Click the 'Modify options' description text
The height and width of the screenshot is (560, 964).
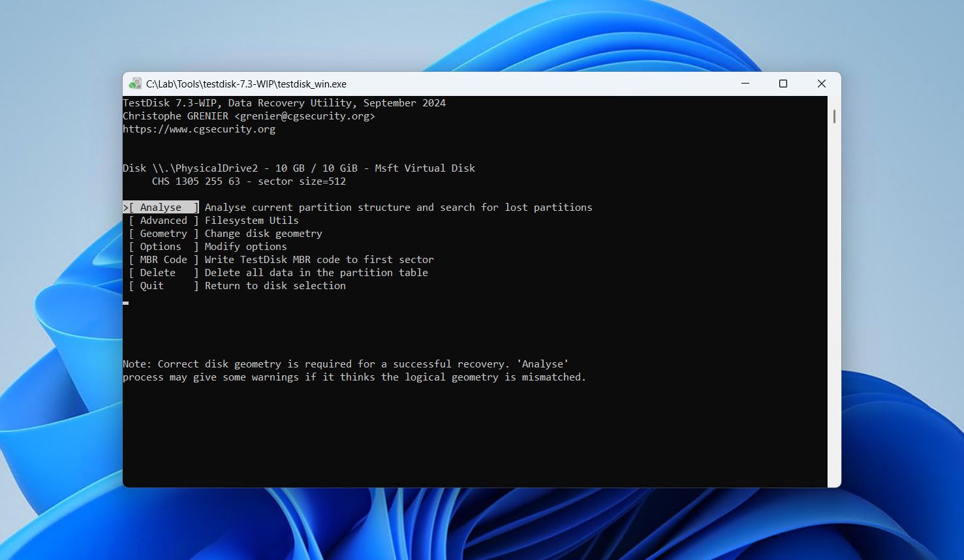coord(245,246)
